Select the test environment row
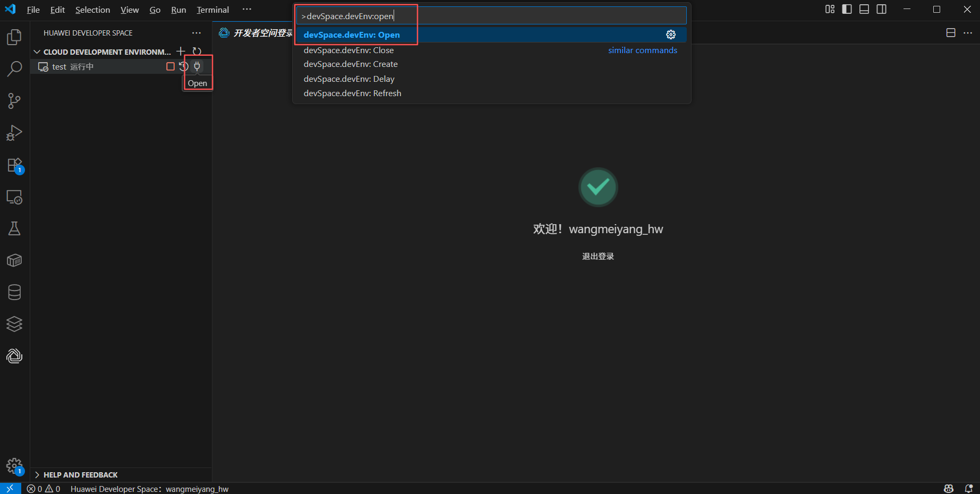 (121, 66)
